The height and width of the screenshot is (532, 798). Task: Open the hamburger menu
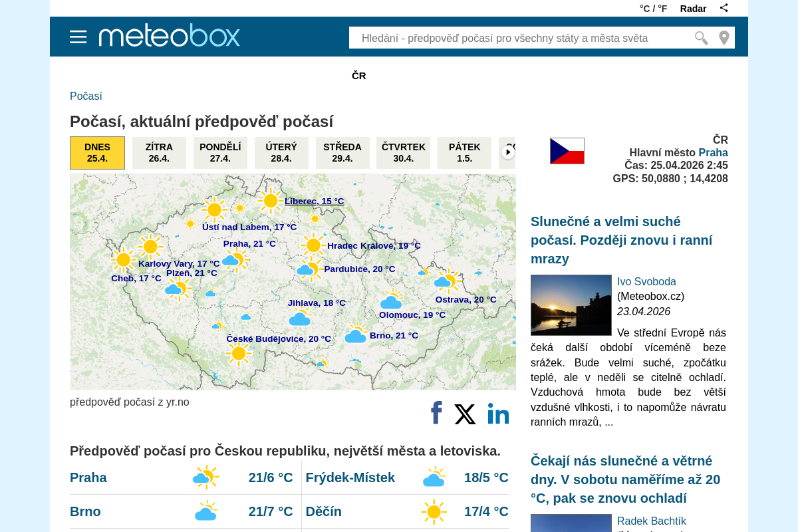[78, 37]
